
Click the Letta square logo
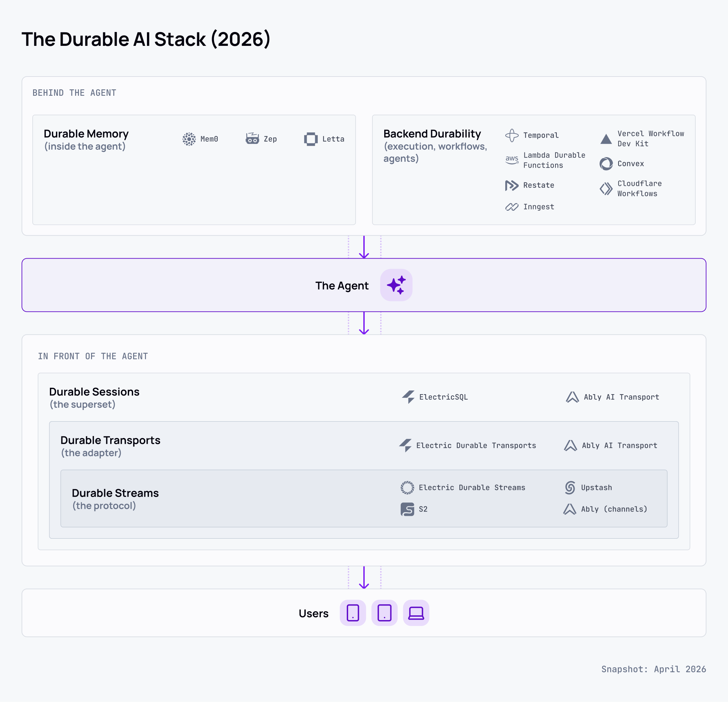tap(311, 139)
